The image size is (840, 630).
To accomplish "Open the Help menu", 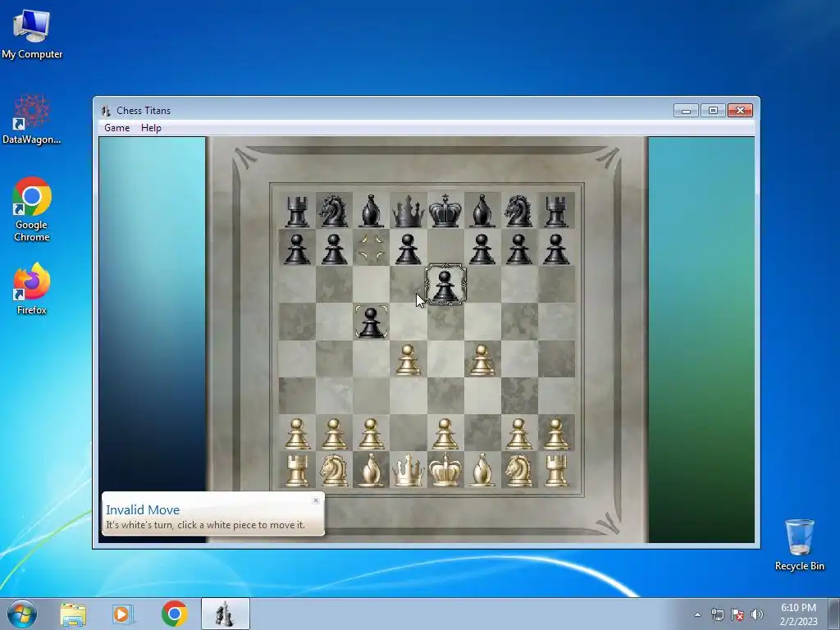I will [151, 128].
